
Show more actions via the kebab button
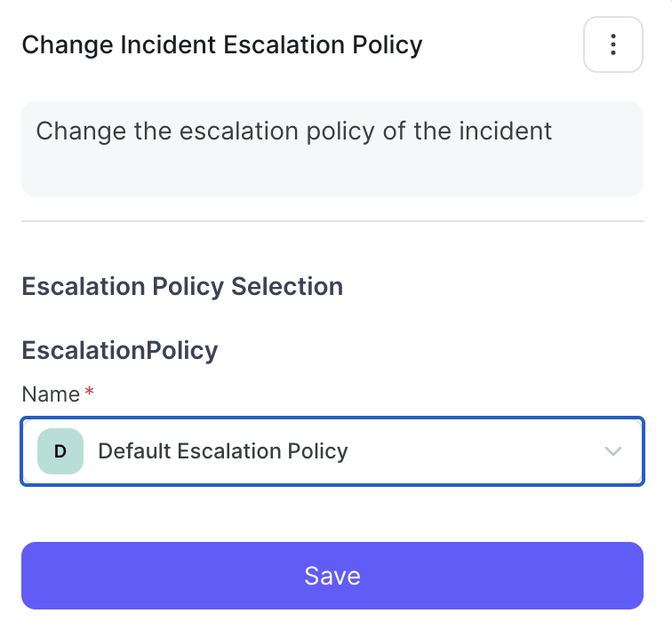(x=612, y=44)
